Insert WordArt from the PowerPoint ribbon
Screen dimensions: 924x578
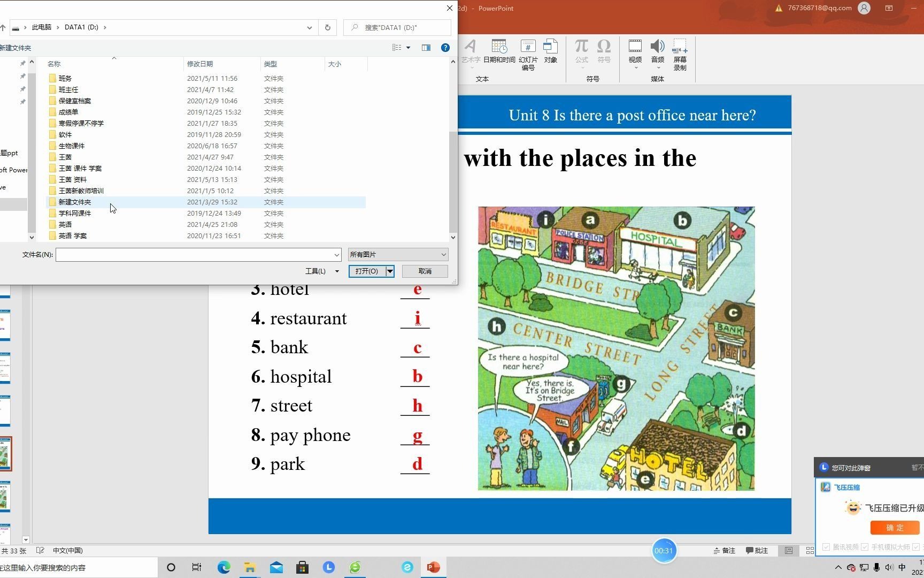tap(471, 52)
